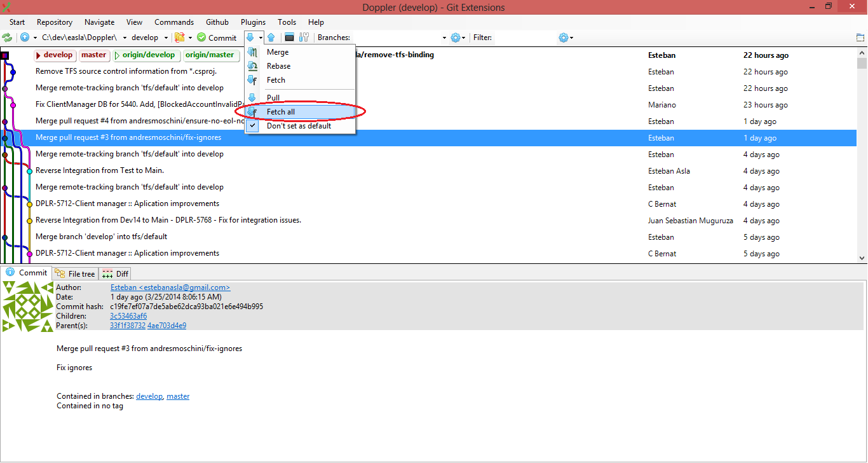
Task: Switch to the File tree tab
Action: coord(75,273)
